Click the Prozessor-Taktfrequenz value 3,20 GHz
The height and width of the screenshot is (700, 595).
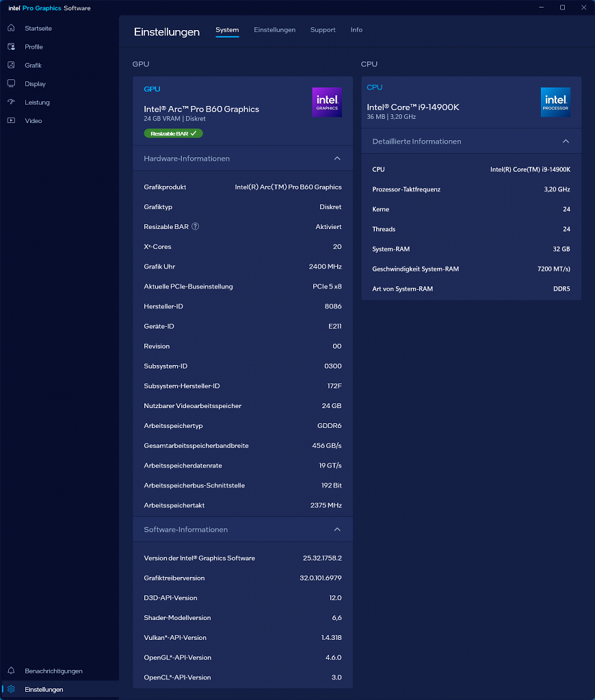(x=557, y=189)
